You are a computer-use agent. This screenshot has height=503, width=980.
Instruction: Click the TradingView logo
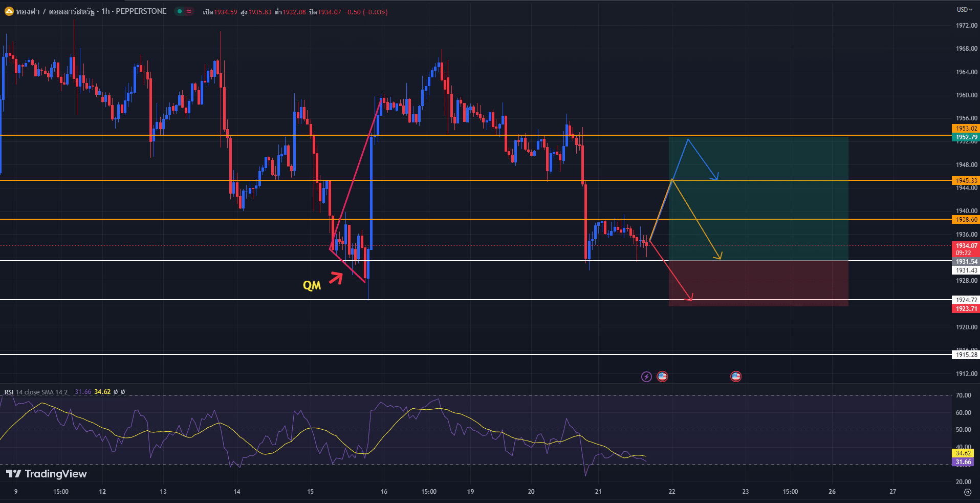47,474
